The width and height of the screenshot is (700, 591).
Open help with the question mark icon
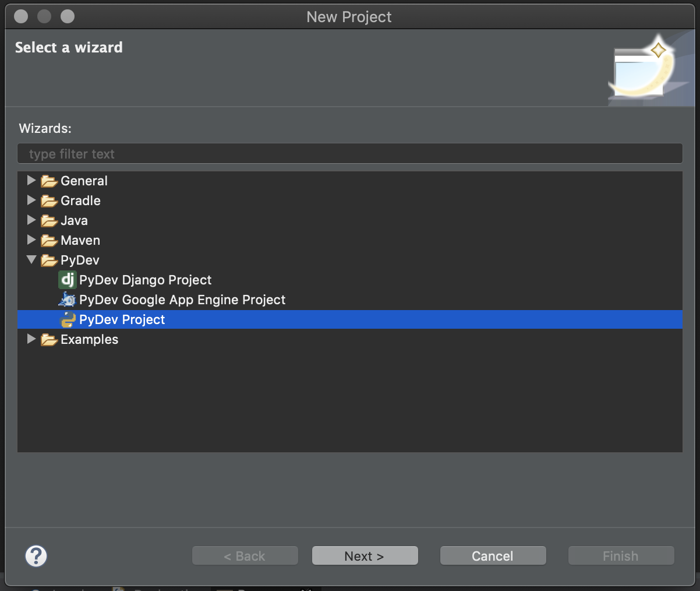[x=36, y=555]
